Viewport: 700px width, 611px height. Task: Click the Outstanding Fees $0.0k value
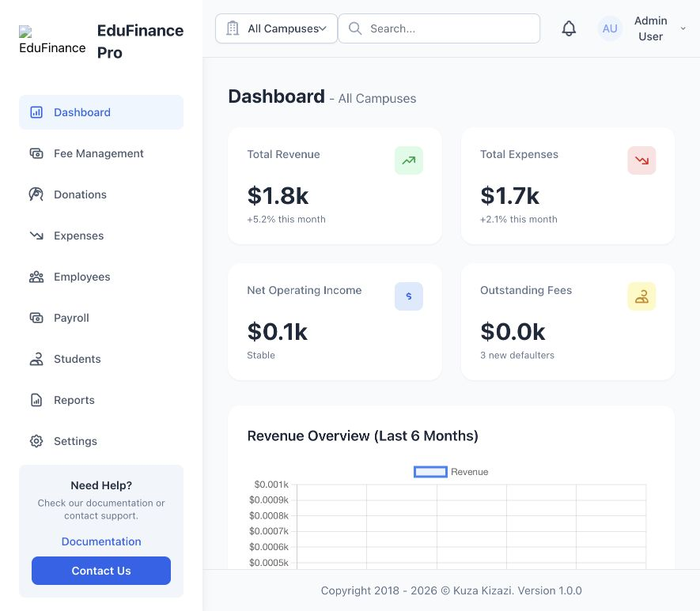click(x=513, y=332)
